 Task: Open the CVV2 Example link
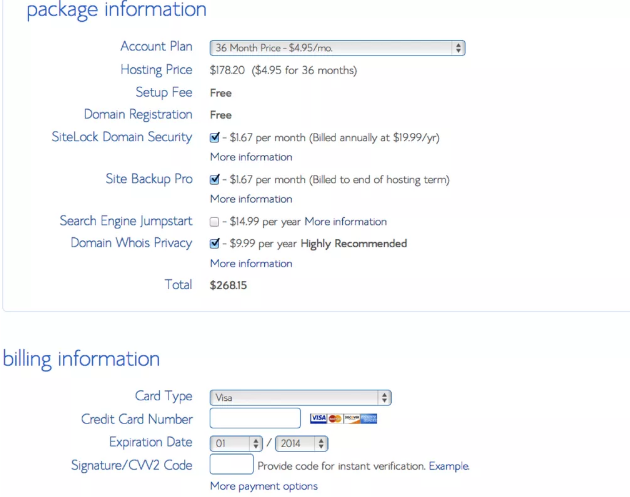449,466
